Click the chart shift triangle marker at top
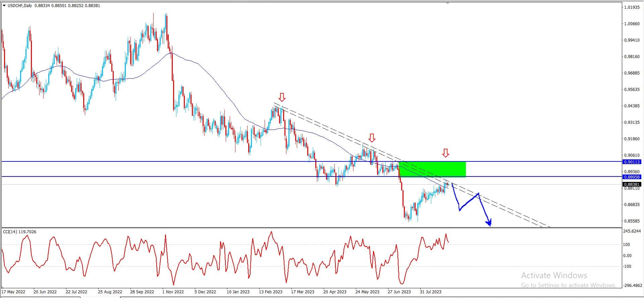644x298 pixels. click(x=447, y=3)
